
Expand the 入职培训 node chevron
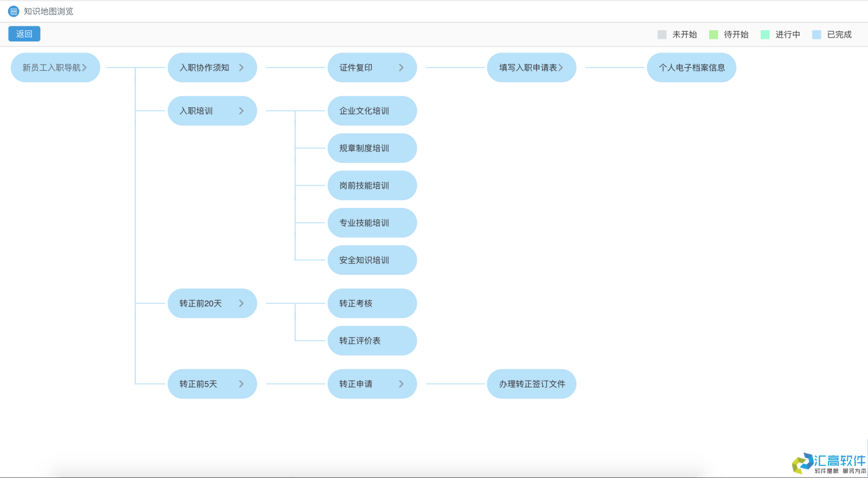coord(242,111)
